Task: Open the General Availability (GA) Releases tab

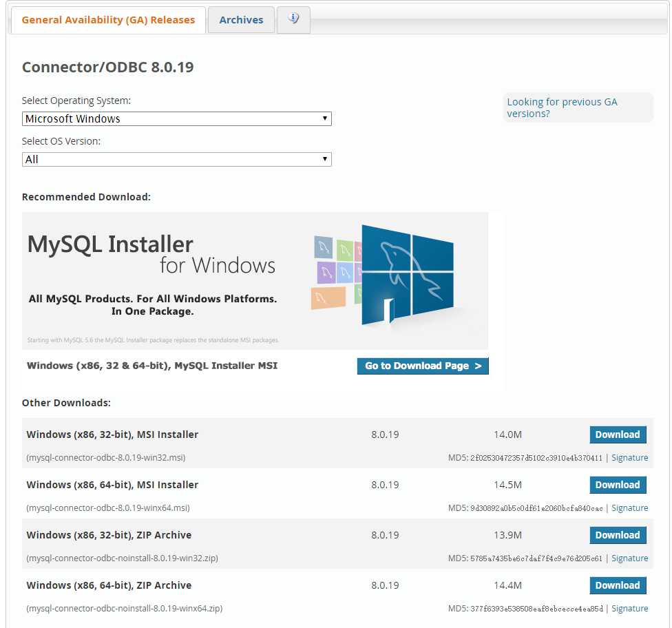Action: coord(108,20)
